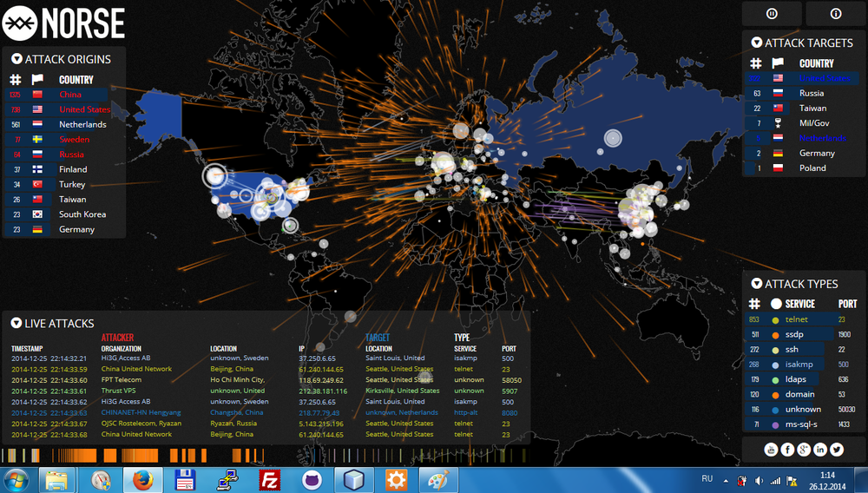The width and height of the screenshot is (868, 493).
Task: Click the # column header in Attack Origins
Action: pyautogui.click(x=16, y=80)
